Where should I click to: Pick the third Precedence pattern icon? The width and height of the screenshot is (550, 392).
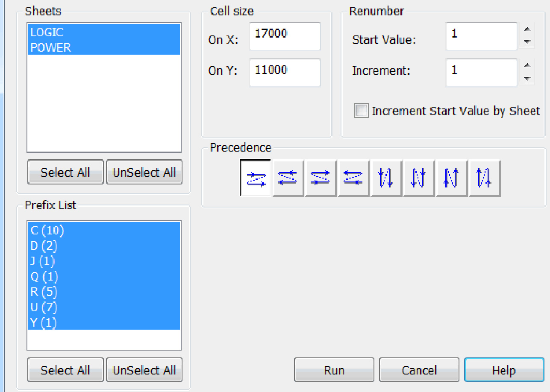(x=321, y=178)
